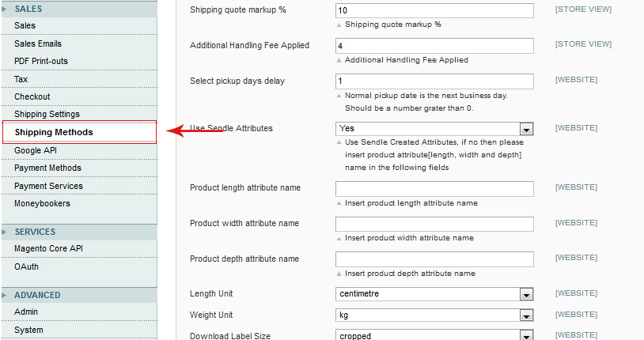The height and width of the screenshot is (340, 644).
Task: Open Use Sendle Attributes dropdown
Action: (x=434, y=128)
